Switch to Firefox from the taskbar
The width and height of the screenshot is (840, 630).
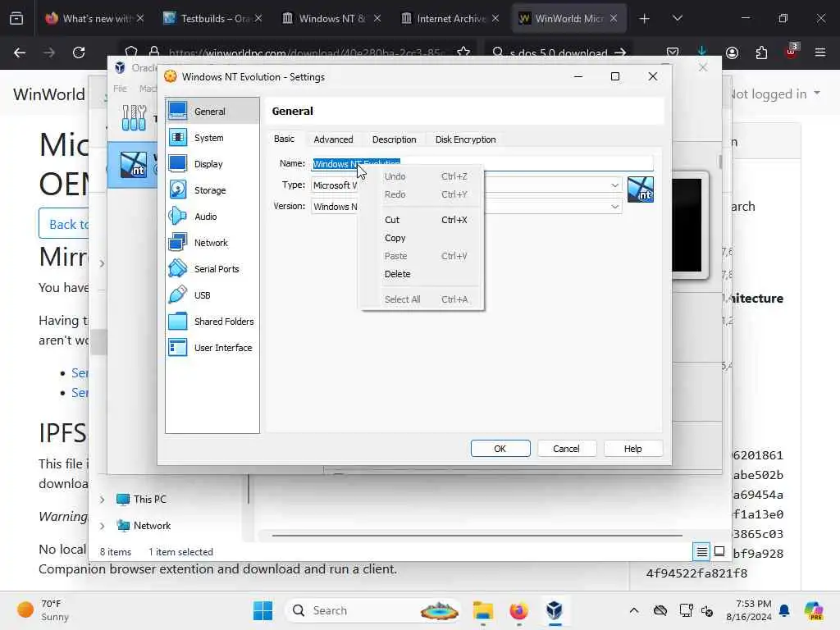(x=518, y=610)
